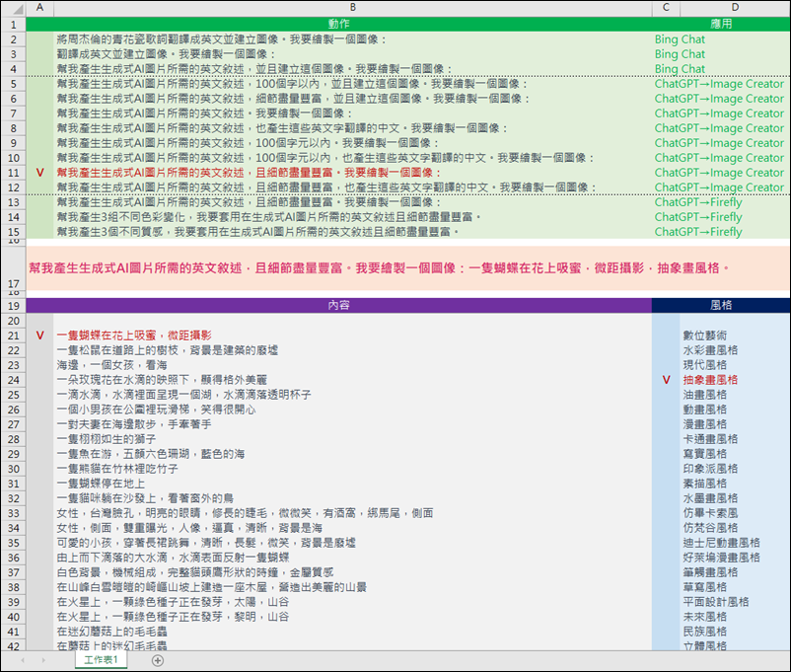Select ChatGPT→Firefly cell in row 15
The height and width of the screenshot is (672, 791).
[721, 232]
